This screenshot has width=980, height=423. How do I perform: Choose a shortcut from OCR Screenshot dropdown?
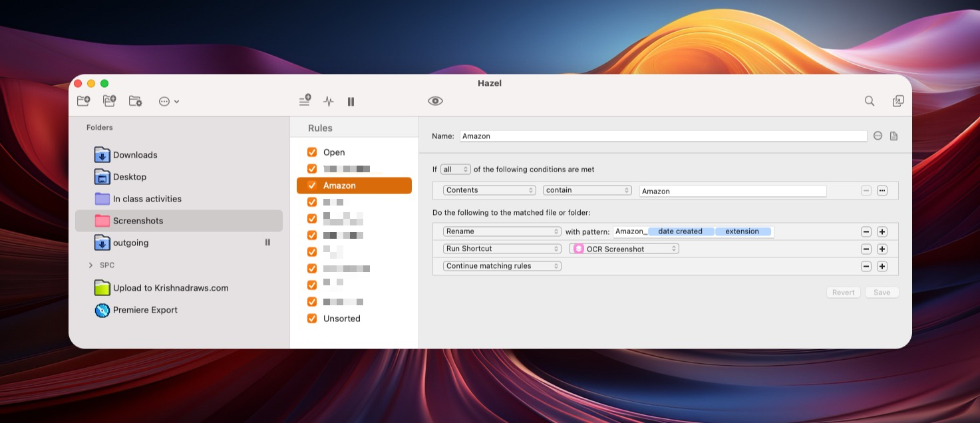click(624, 249)
